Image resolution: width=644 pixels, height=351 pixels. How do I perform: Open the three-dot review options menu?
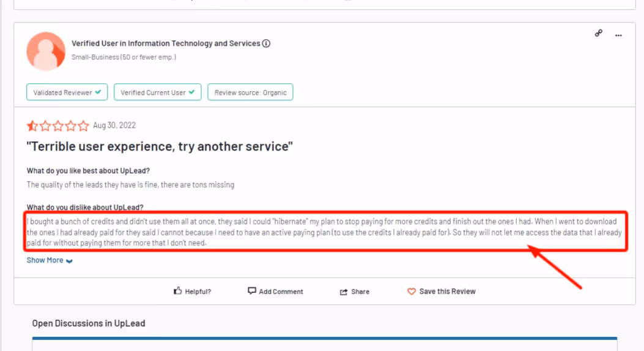(x=618, y=35)
